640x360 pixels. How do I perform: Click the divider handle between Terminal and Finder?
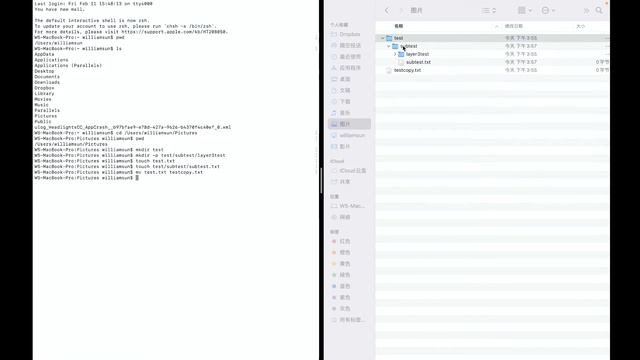(x=321, y=180)
